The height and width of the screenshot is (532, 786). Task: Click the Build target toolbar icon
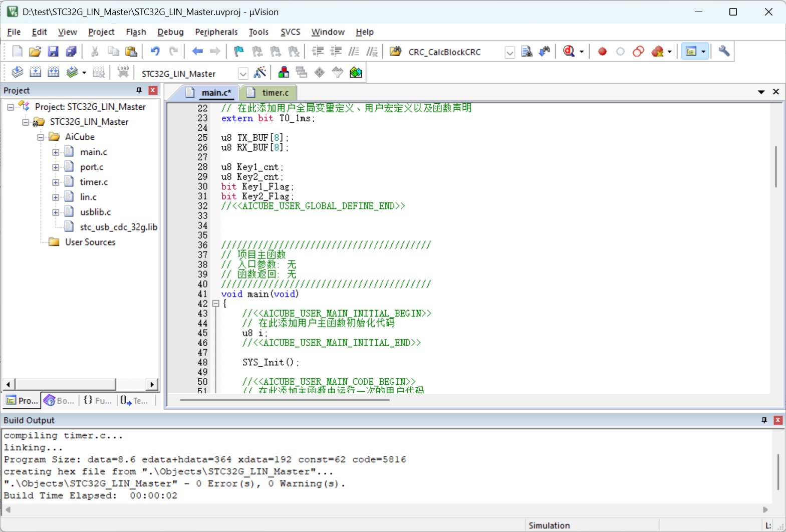pyautogui.click(x=35, y=73)
